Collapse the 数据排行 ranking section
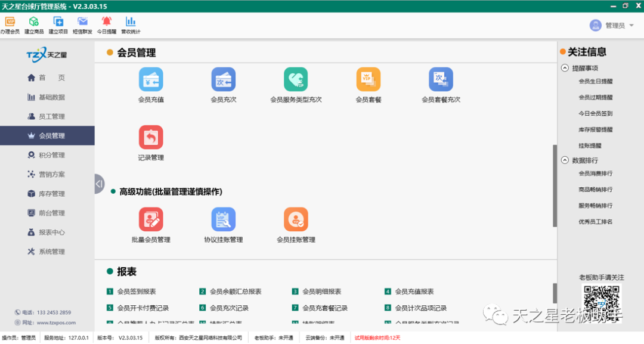 (x=565, y=160)
